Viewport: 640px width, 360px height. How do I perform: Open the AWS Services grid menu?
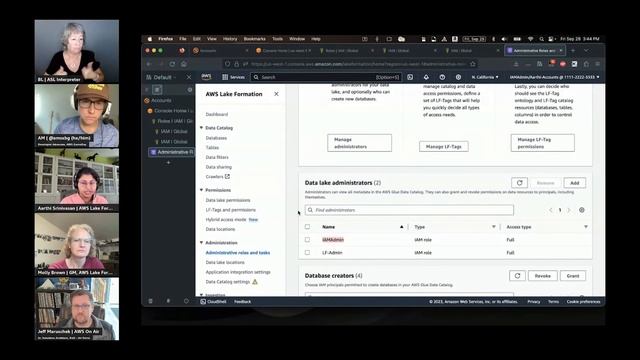pos(233,77)
